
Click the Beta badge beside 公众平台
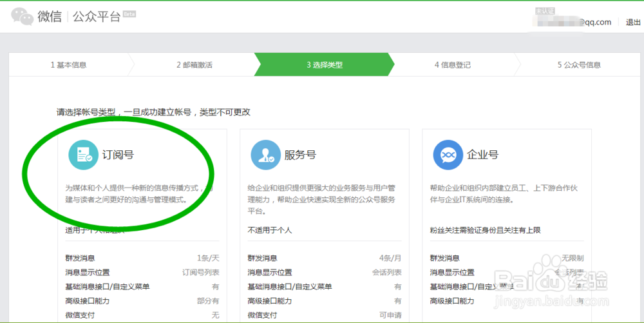point(129,14)
